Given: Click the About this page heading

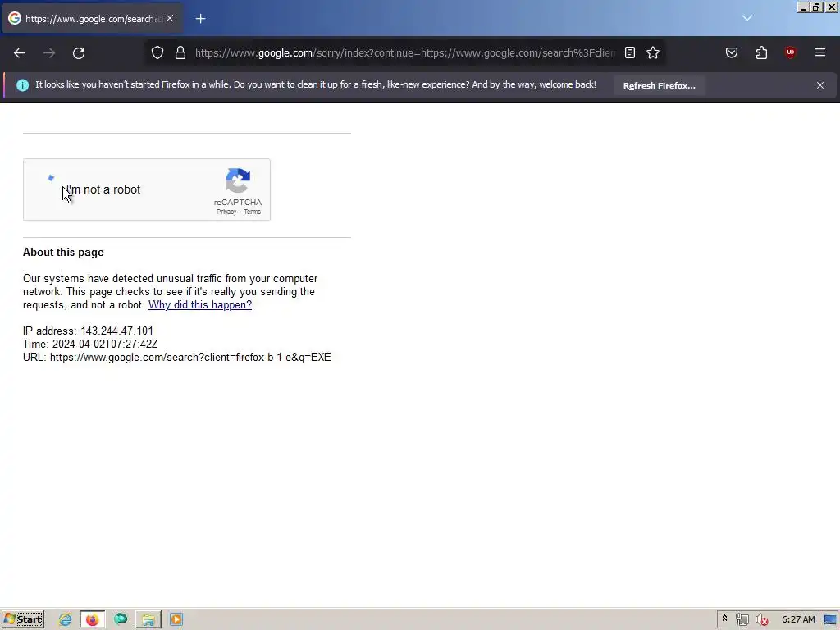Looking at the screenshot, I should coord(63,253).
